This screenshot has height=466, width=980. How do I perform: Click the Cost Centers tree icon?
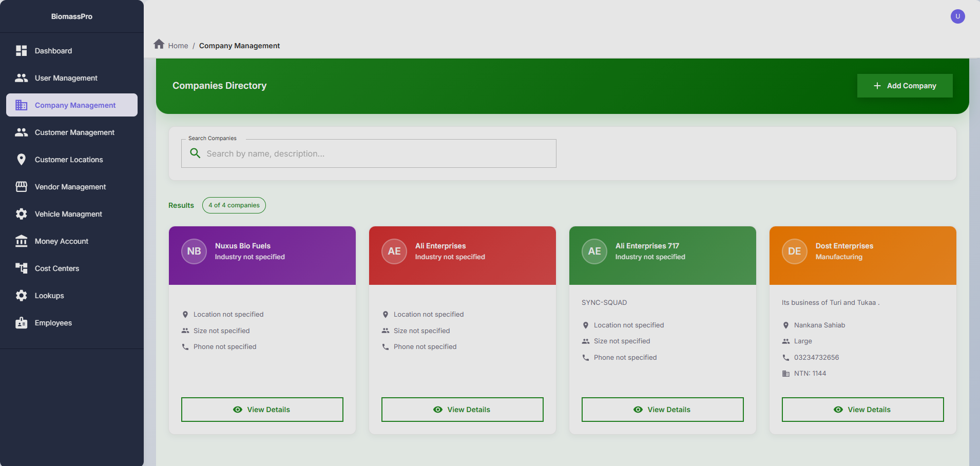coord(21,268)
